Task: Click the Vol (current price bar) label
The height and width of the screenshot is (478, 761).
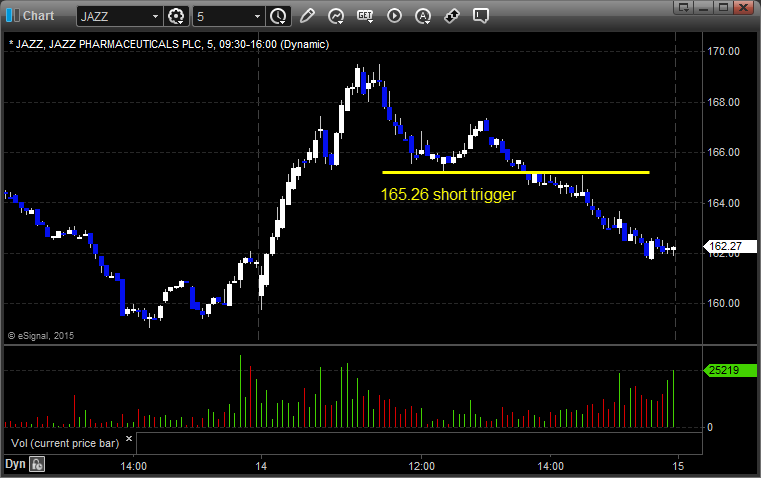Action: [65, 443]
